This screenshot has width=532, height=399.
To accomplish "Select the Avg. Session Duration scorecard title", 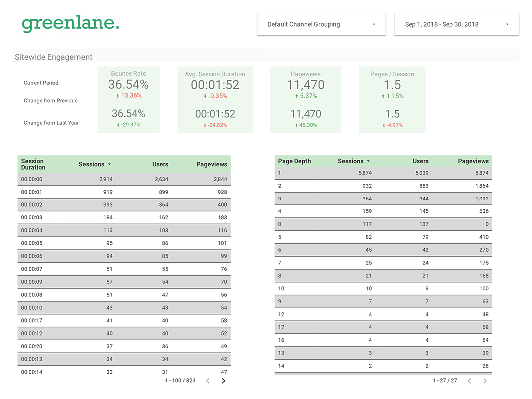I will click(215, 74).
